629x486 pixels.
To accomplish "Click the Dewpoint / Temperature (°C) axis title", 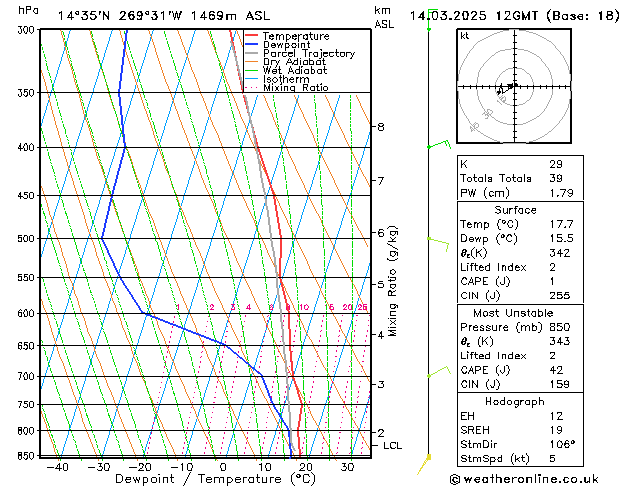I will pos(215,479).
